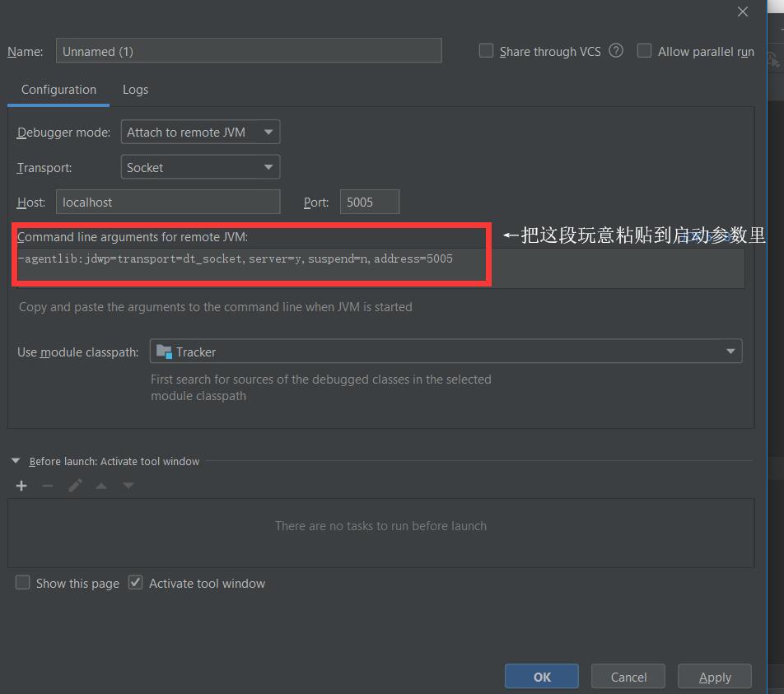
Task: Enable Allow parallel run checkbox
Action: (644, 51)
